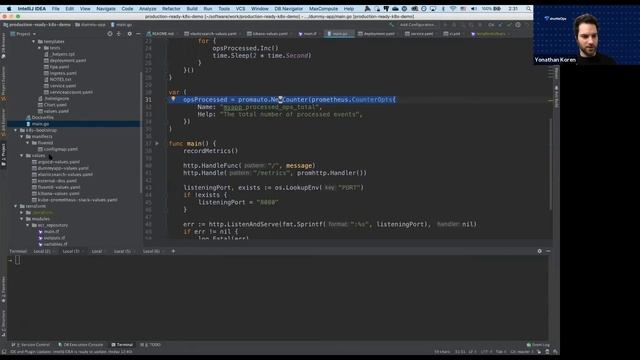The width and height of the screenshot is (640, 360).
Task: Open macOS Spotlight search icon
Action: point(529,9)
